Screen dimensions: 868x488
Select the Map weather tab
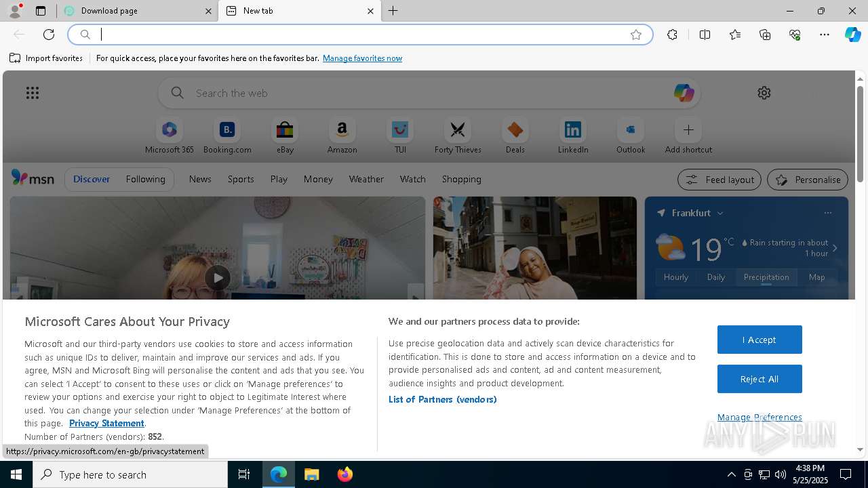click(816, 277)
